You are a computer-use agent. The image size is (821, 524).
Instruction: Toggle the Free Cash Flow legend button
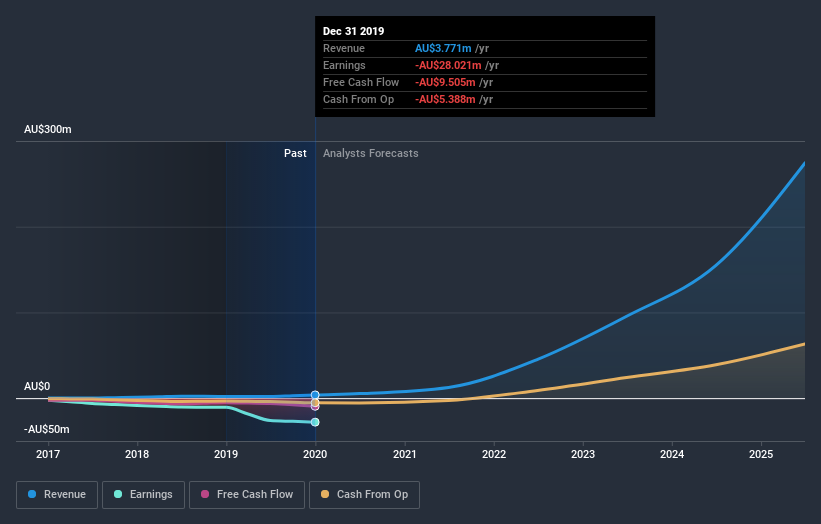point(247,495)
